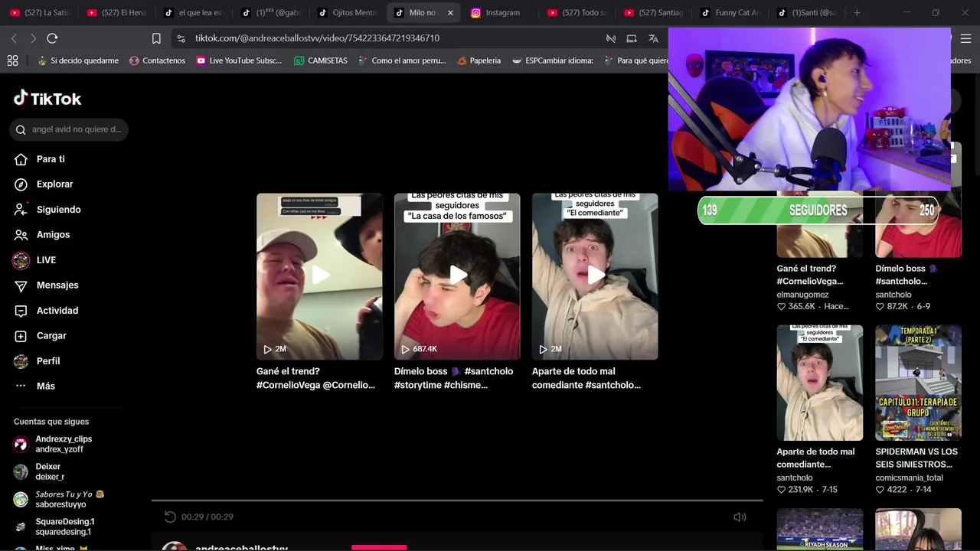Click the site info icon in address bar
This screenshot has height=551, width=980.
181,38
